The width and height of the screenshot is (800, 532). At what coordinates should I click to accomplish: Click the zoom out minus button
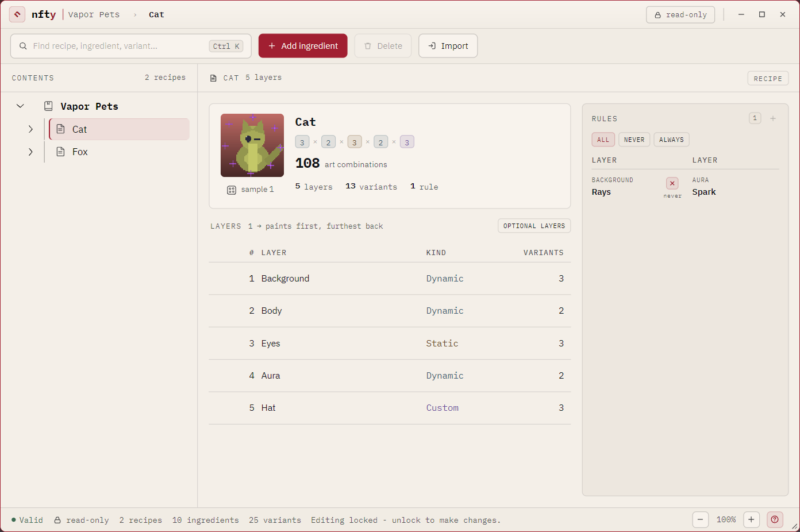(x=700, y=519)
